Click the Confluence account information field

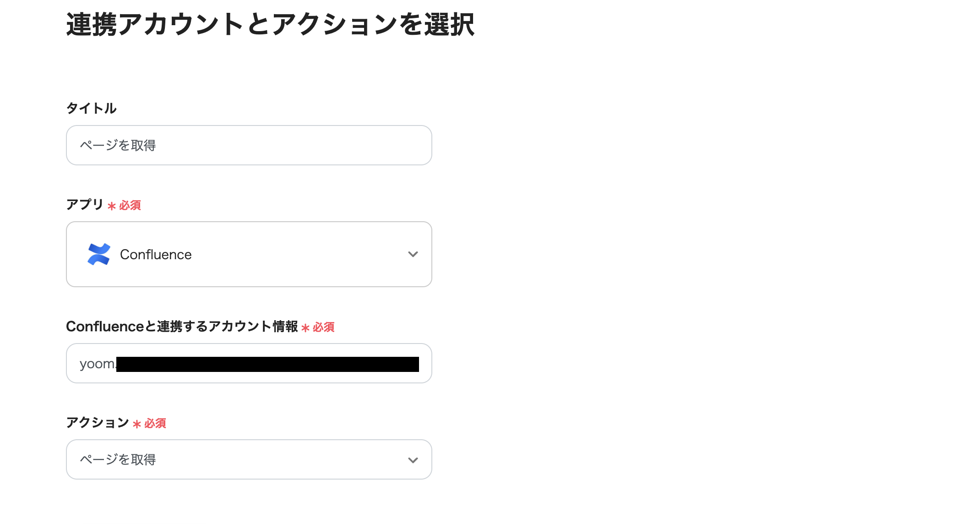coord(249,363)
